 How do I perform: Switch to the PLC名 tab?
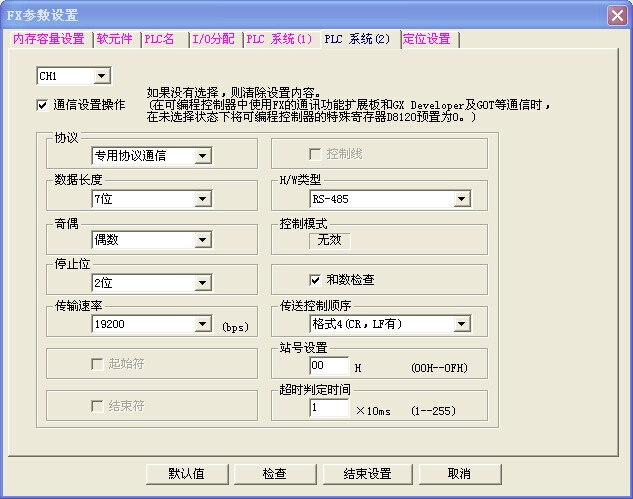[x=161, y=40]
